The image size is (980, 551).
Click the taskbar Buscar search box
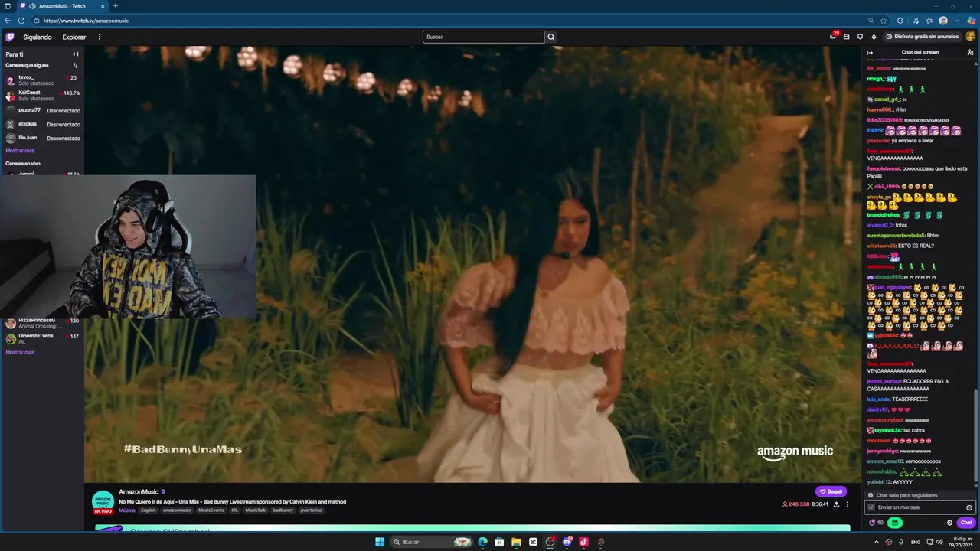[432, 542]
